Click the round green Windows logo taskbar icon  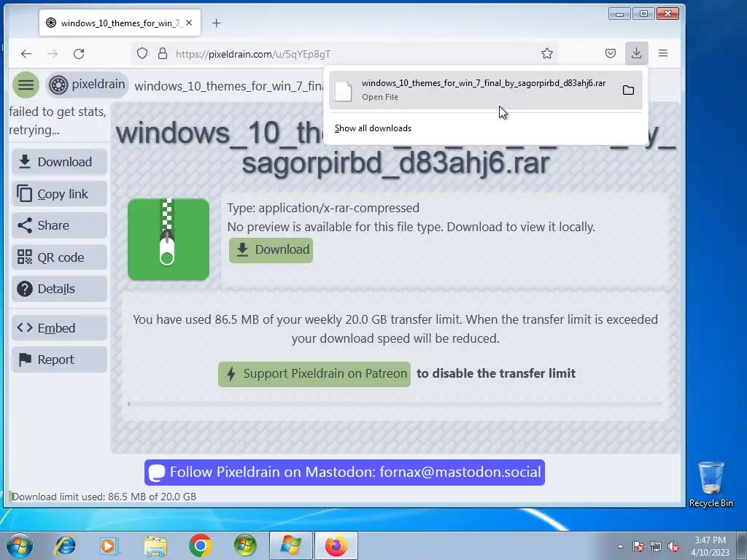click(x=245, y=545)
